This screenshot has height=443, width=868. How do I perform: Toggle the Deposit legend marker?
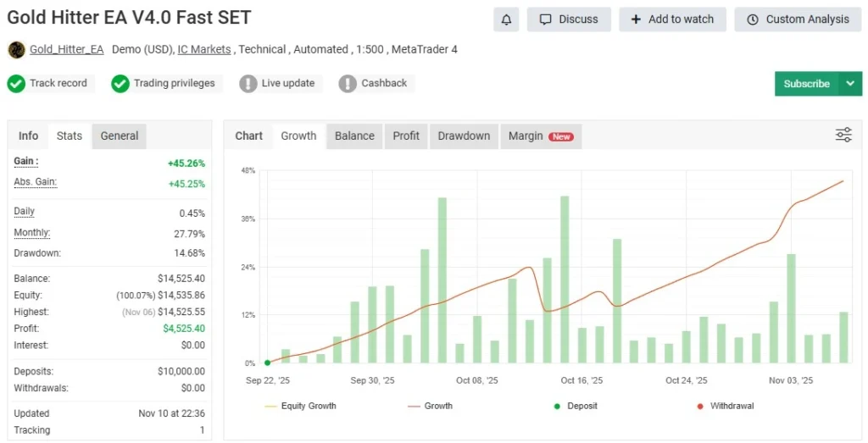pos(557,406)
